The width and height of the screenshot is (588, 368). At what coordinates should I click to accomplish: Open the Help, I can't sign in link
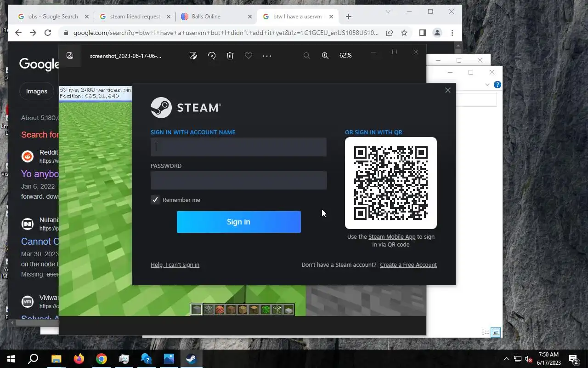pyautogui.click(x=175, y=265)
